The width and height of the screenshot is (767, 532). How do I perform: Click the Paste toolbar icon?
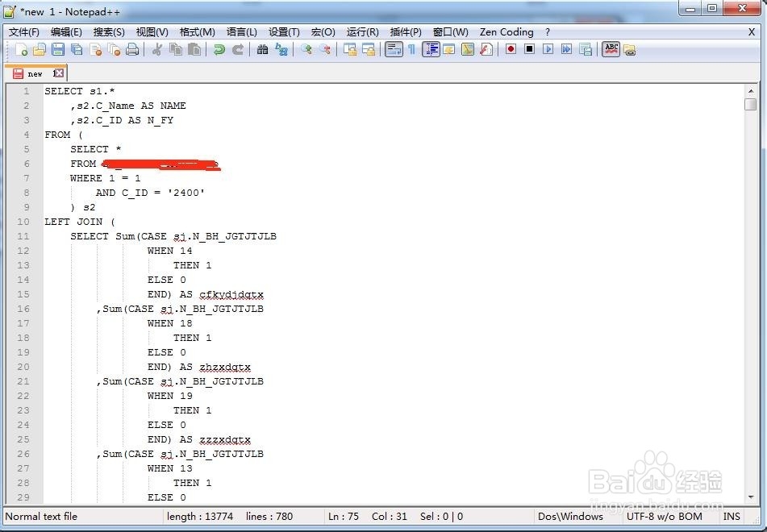[193, 49]
